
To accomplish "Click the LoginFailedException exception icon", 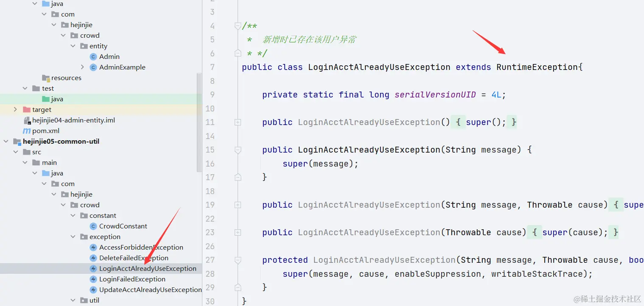I will point(93,279).
